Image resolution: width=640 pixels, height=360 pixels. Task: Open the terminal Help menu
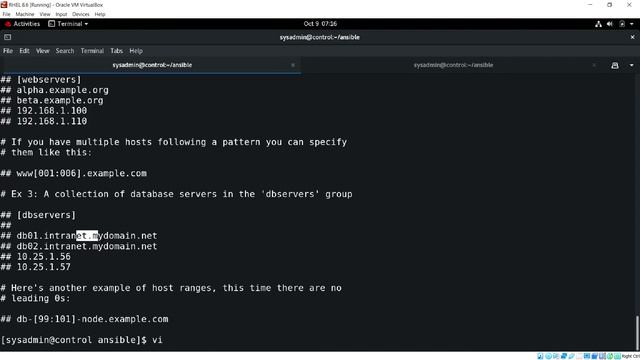click(x=136, y=51)
